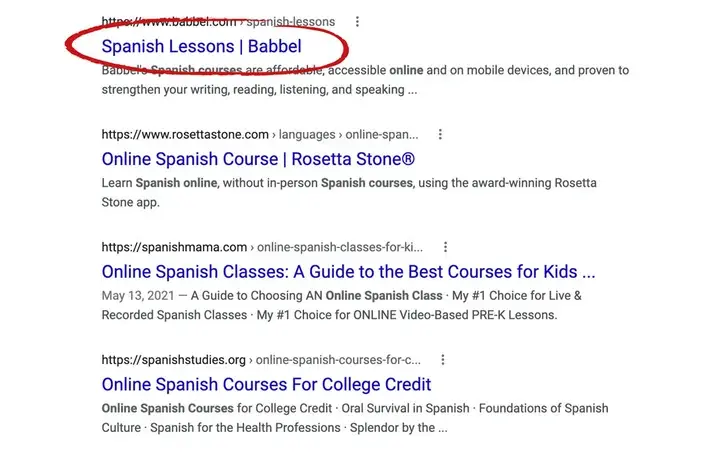The image size is (714, 460).
Task: Open three-dot menu beside Babbel result
Action: [x=357, y=21]
